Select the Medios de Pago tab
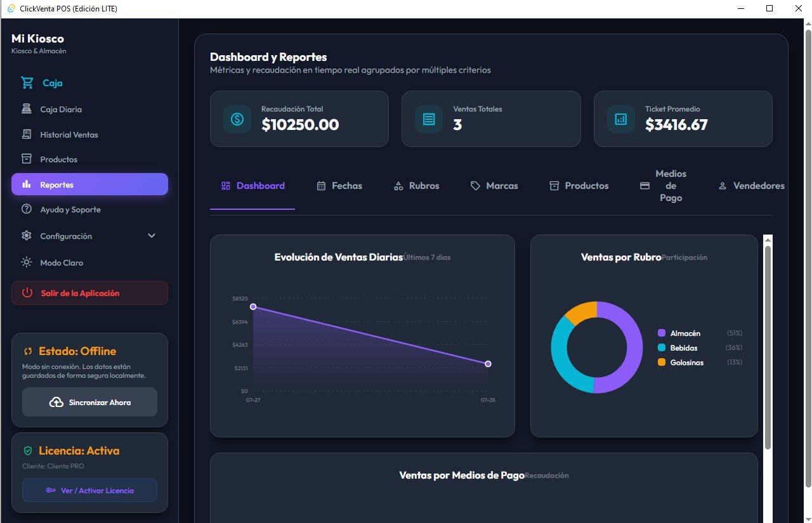The image size is (812, 523). (664, 186)
